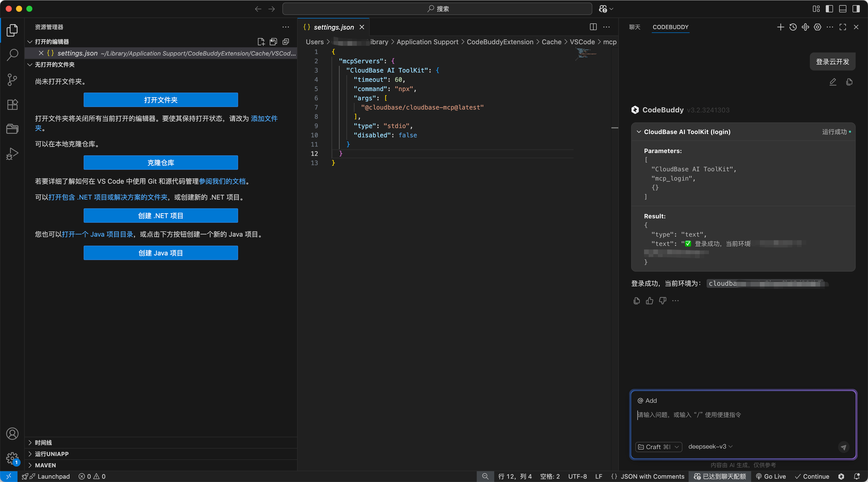
Task: Click 创建 .NET 项目 button
Action: [x=161, y=216]
